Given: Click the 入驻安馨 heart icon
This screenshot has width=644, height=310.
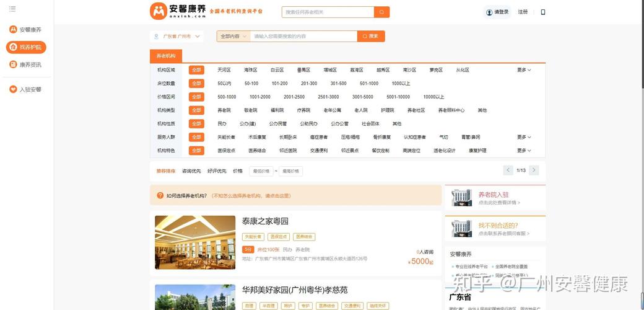Looking at the screenshot, I should [x=13, y=89].
